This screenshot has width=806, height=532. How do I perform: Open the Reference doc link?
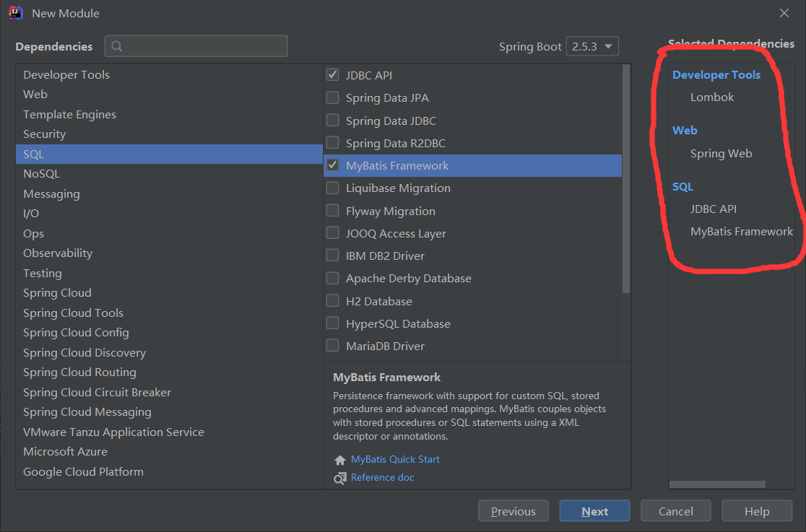383,478
